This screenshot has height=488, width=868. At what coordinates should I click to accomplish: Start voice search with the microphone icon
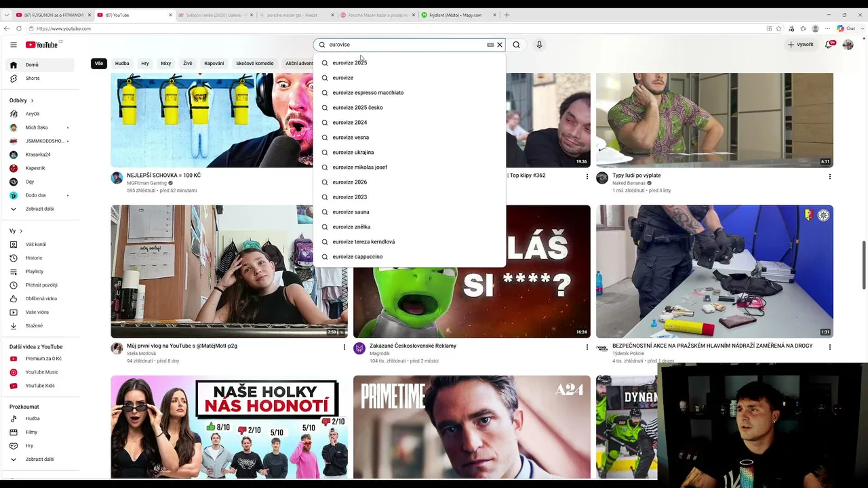point(539,45)
